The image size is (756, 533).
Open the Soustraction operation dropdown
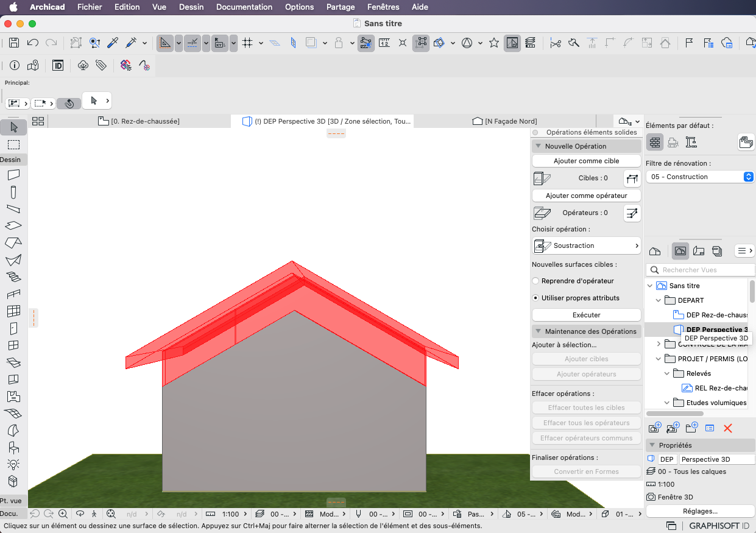click(x=587, y=245)
